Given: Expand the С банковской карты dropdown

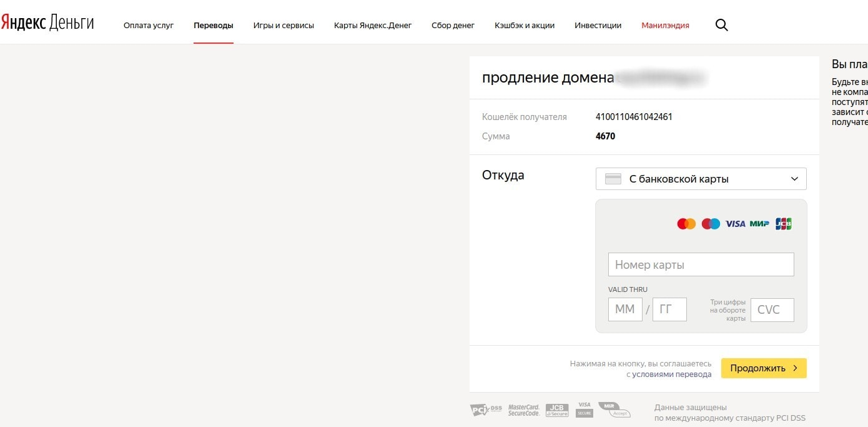Looking at the screenshot, I should coord(701,179).
